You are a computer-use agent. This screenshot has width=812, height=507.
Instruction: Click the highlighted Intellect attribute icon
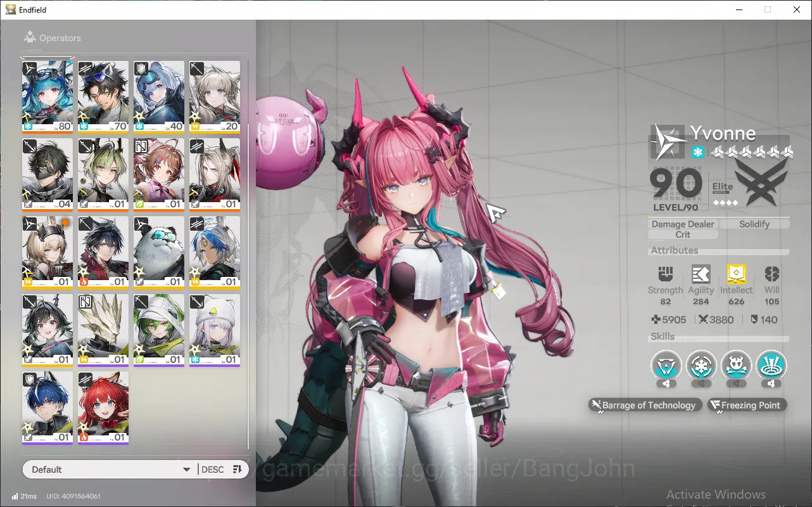736,274
